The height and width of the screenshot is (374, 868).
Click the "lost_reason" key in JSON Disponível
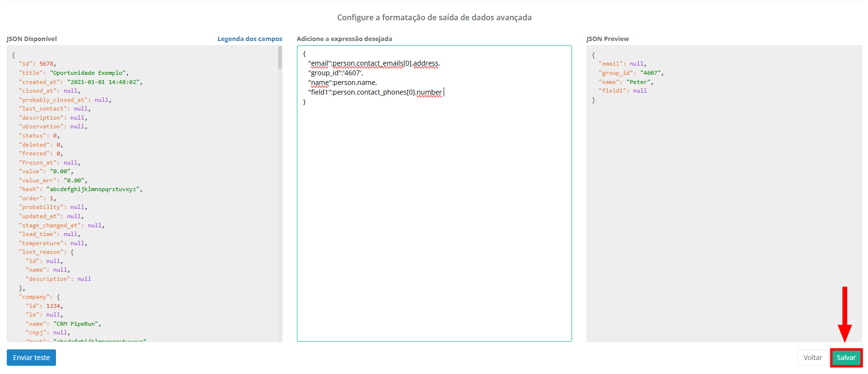(42, 252)
